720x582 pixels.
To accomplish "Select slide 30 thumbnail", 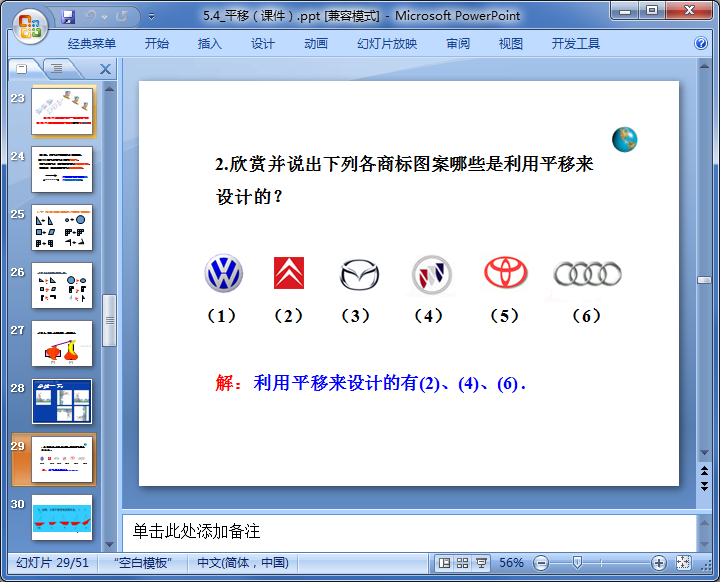I will [x=62, y=517].
